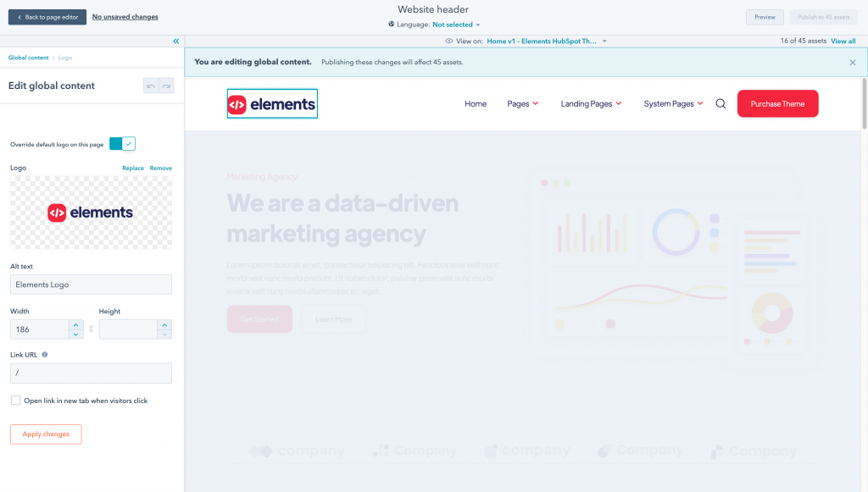Click Replace logo link
The height and width of the screenshot is (492, 868).
pos(133,168)
